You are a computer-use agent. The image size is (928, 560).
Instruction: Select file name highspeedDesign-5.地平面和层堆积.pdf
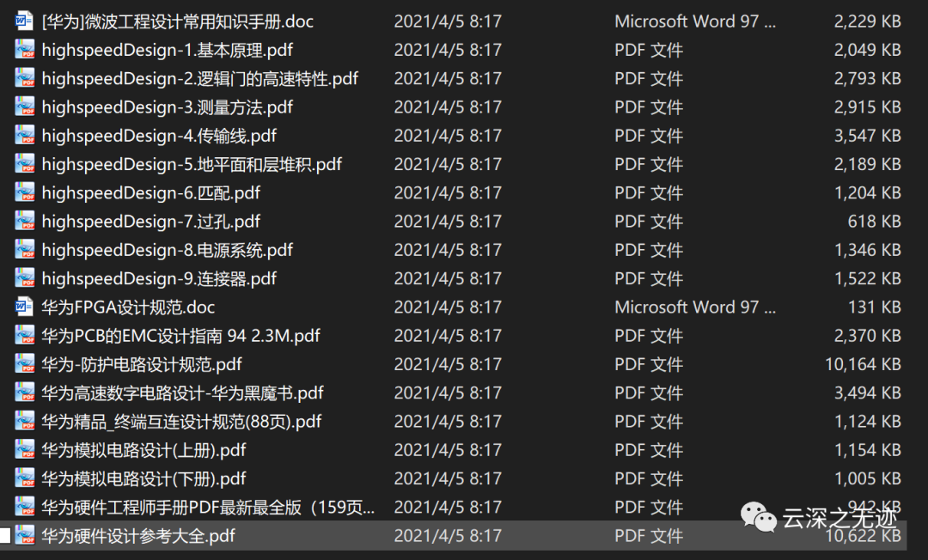[x=192, y=164]
